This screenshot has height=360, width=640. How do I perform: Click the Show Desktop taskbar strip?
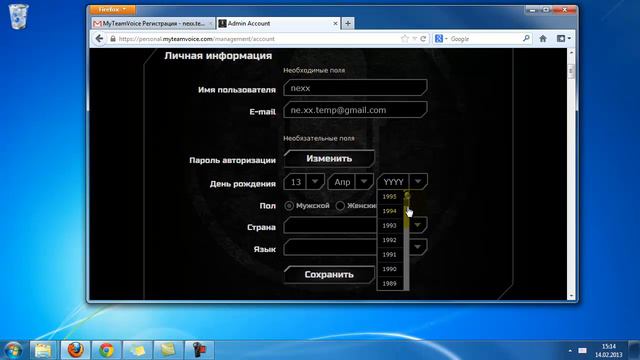pos(635,350)
